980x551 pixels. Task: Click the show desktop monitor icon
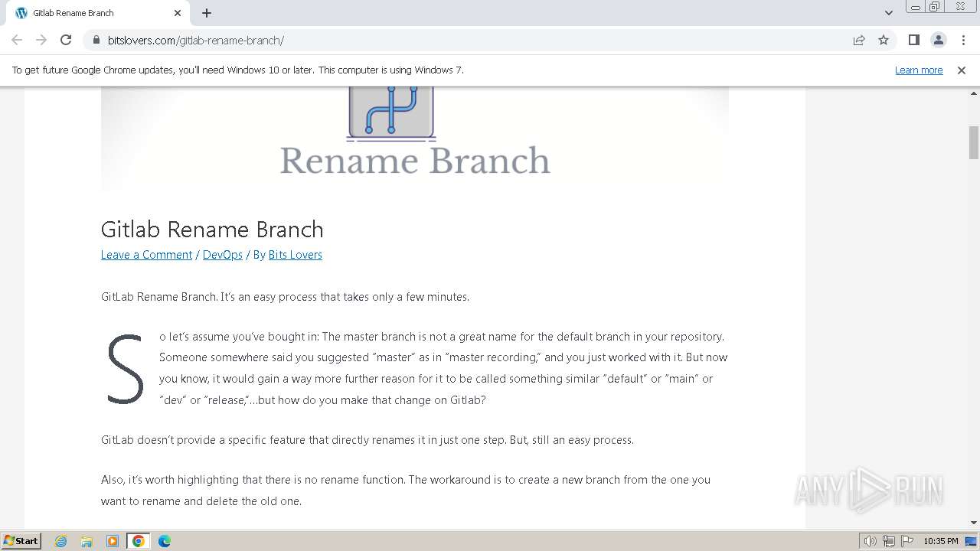click(x=972, y=541)
